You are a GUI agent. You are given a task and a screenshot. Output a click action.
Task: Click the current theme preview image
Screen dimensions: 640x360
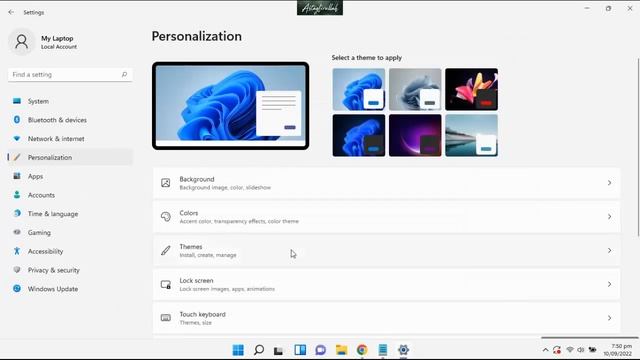[x=230, y=106]
